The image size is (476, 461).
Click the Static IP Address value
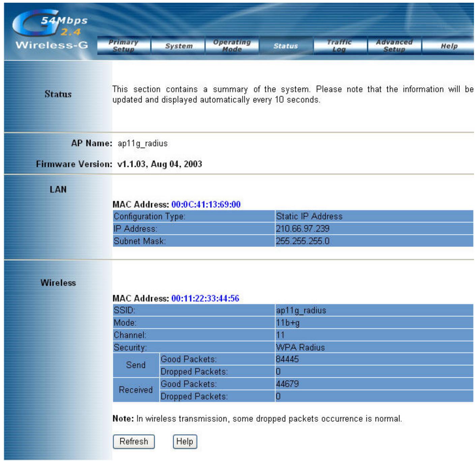point(374,216)
